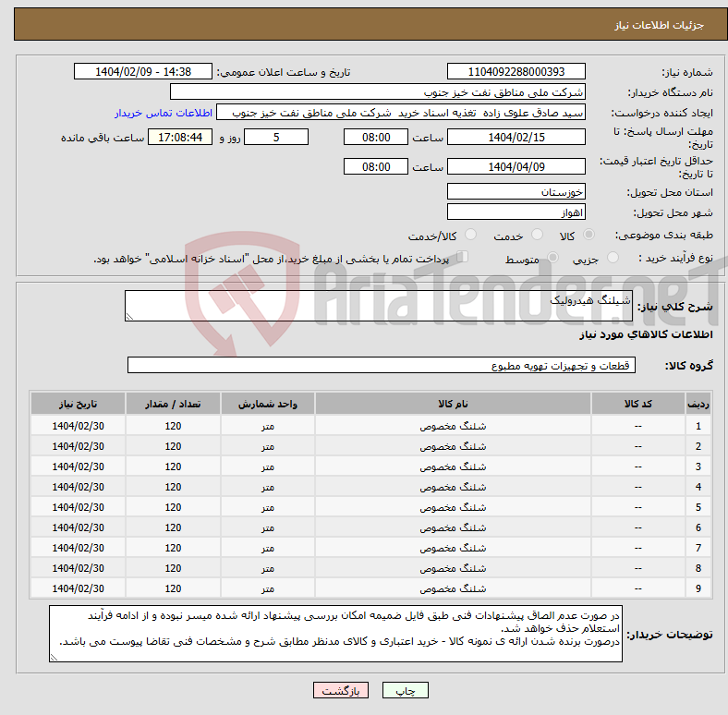Toggle the اسناد خزانه اسلامی payment checkbox
Image resolution: width=728 pixels, height=715 pixels.
point(463,257)
